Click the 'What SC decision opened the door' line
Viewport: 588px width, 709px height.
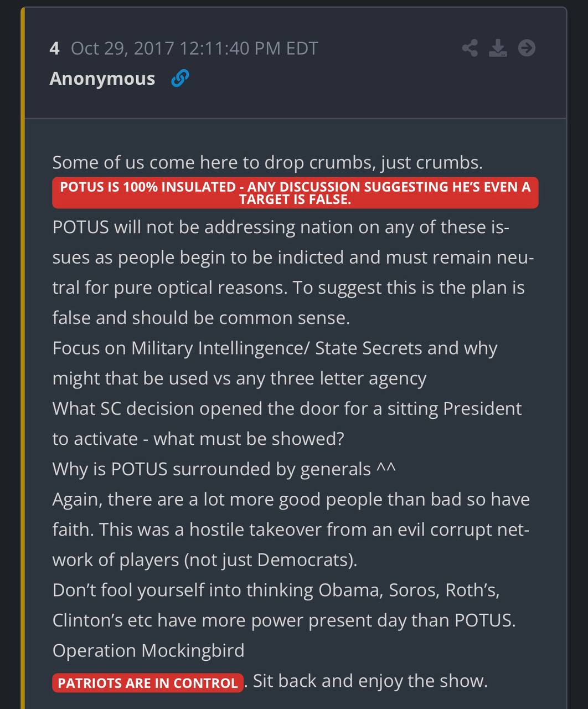[x=287, y=409]
